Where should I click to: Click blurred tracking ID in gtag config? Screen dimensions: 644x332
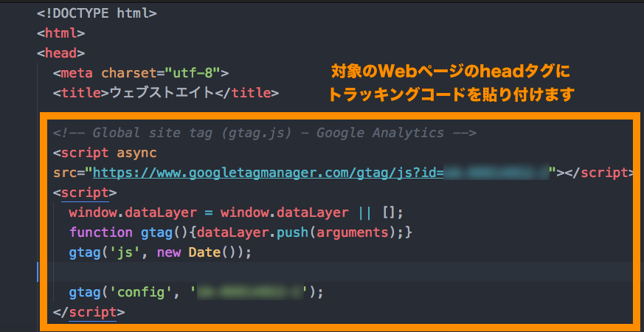pyautogui.click(x=251, y=292)
